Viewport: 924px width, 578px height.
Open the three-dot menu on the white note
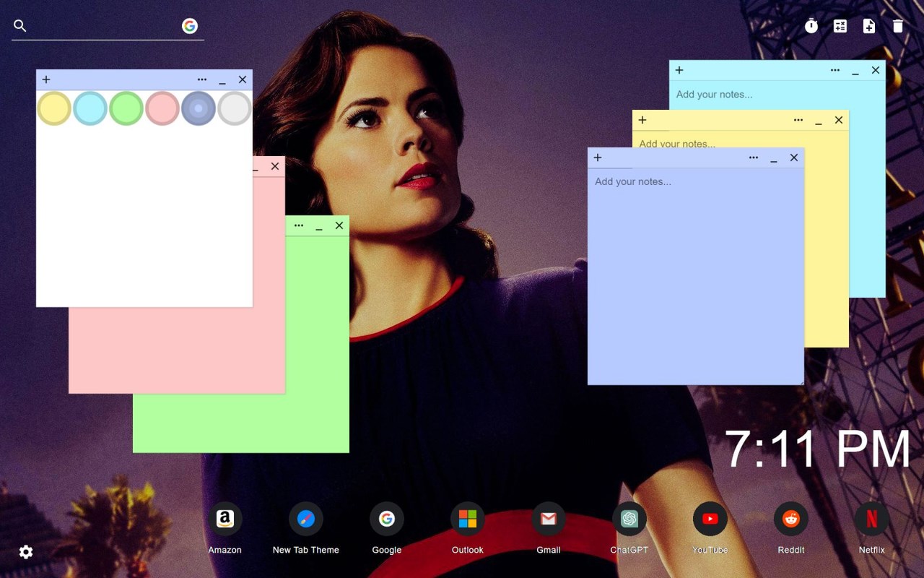click(x=202, y=79)
